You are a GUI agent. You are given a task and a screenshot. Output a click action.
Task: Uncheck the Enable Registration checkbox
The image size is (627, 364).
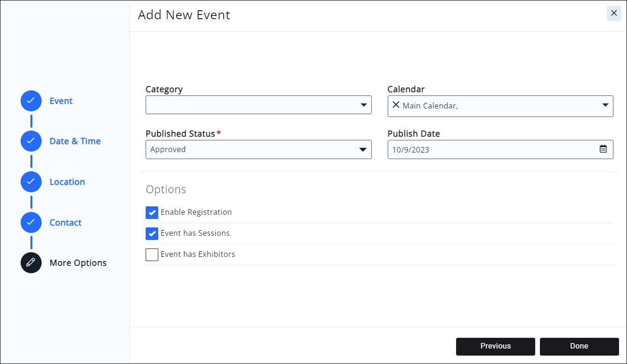coord(152,212)
